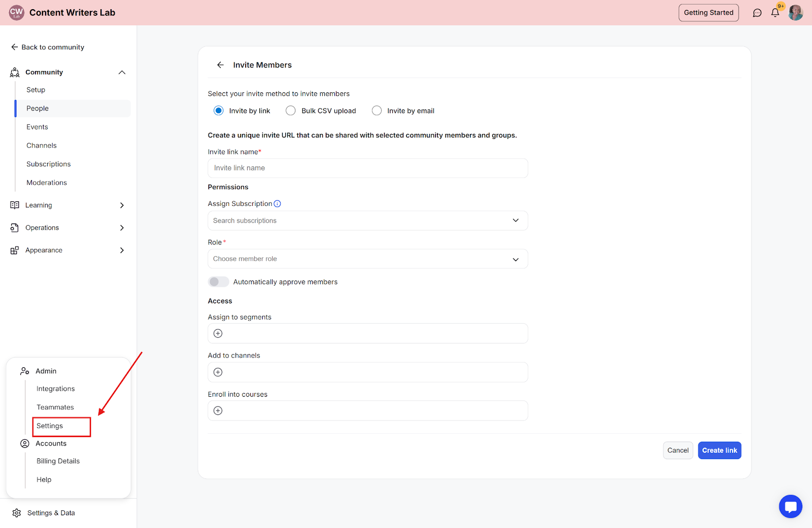
Task: Open Help under Accounts
Action: [44, 480]
